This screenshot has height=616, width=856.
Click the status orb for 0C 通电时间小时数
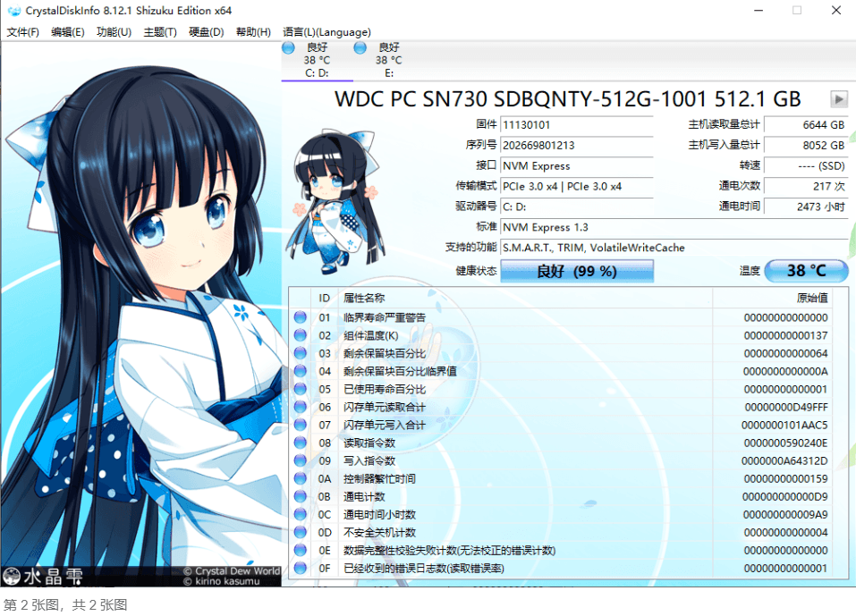(x=301, y=514)
